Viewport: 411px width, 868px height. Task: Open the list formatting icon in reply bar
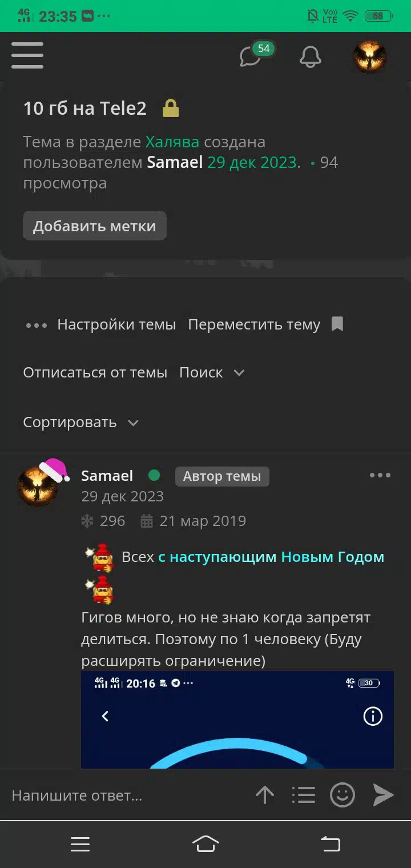(x=303, y=795)
